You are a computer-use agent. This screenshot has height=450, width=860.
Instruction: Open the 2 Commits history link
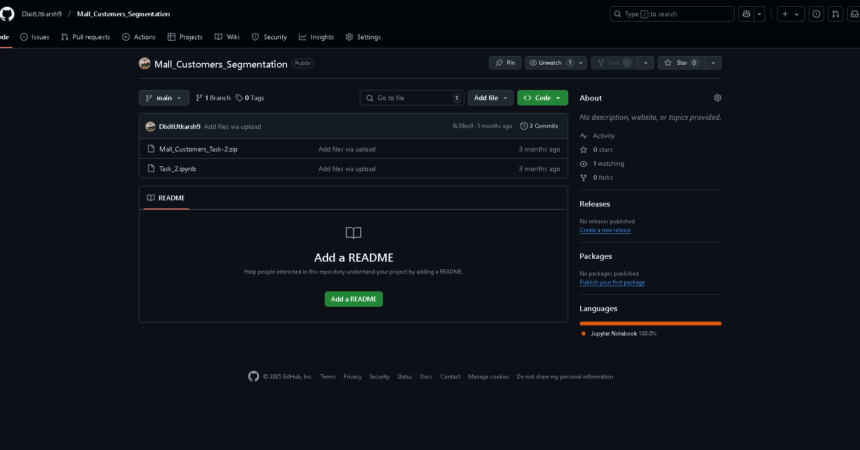coord(539,126)
